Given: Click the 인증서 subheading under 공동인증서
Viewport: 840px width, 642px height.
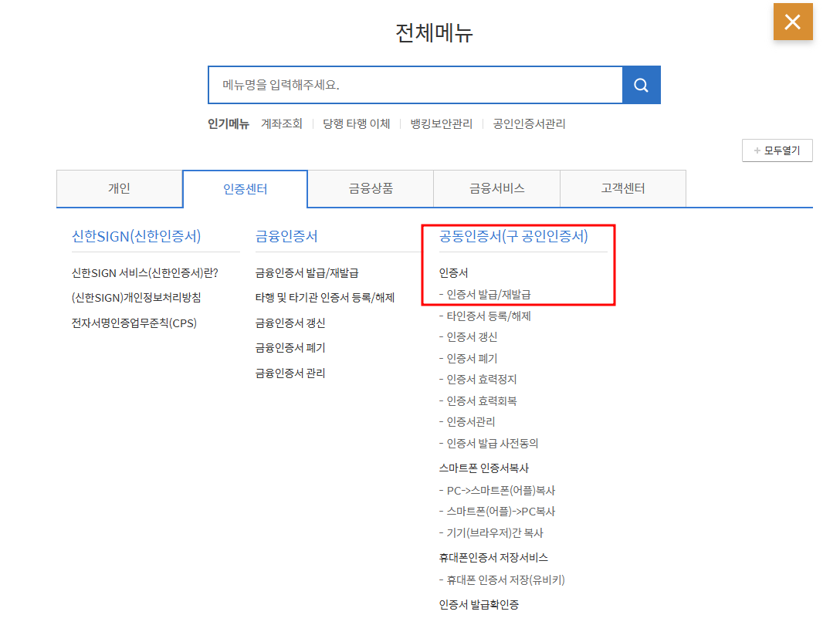Looking at the screenshot, I should [x=454, y=273].
